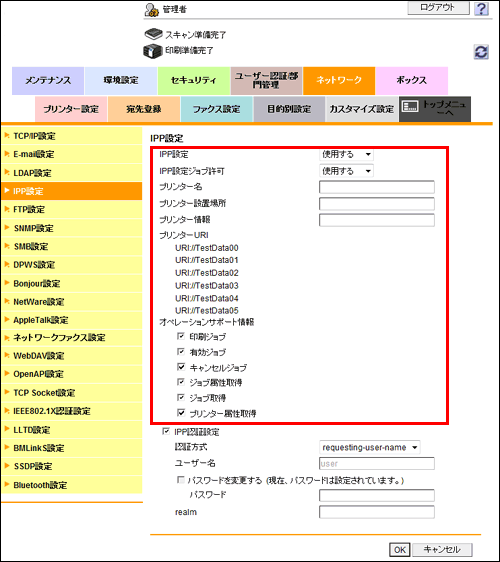Click the scanner status icon
500x562 pixels.
click(153, 34)
